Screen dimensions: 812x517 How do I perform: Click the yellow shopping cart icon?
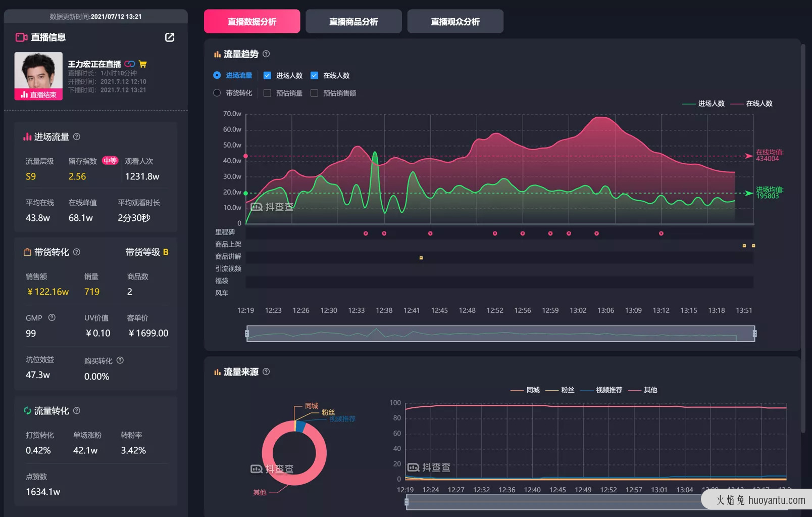click(x=142, y=64)
